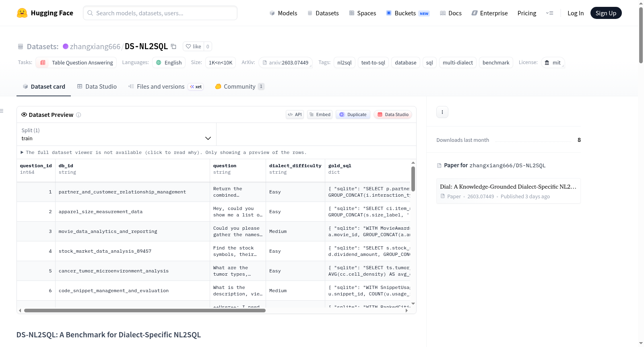The image size is (644, 347).
Task: Click the multi-dialect tag
Action: [x=458, y=62]
